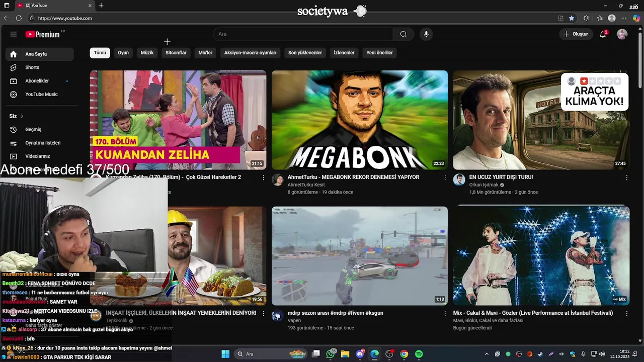
Task: Click the app install icon in address bar
Action: 560,18
